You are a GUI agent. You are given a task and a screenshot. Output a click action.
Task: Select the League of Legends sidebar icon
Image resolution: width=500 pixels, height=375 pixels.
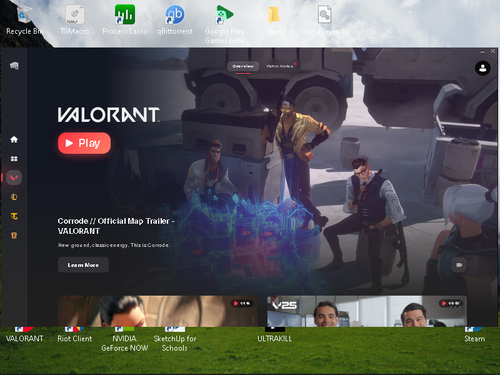tap(14, 197)
